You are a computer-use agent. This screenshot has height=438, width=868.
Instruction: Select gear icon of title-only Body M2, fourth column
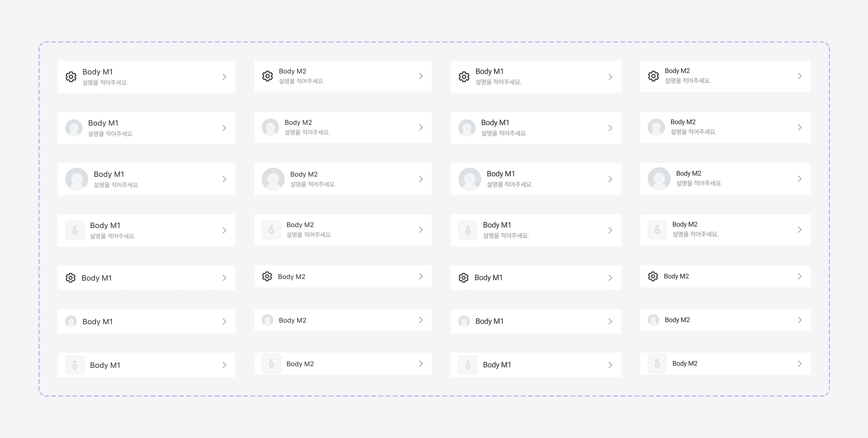[653, 277]
